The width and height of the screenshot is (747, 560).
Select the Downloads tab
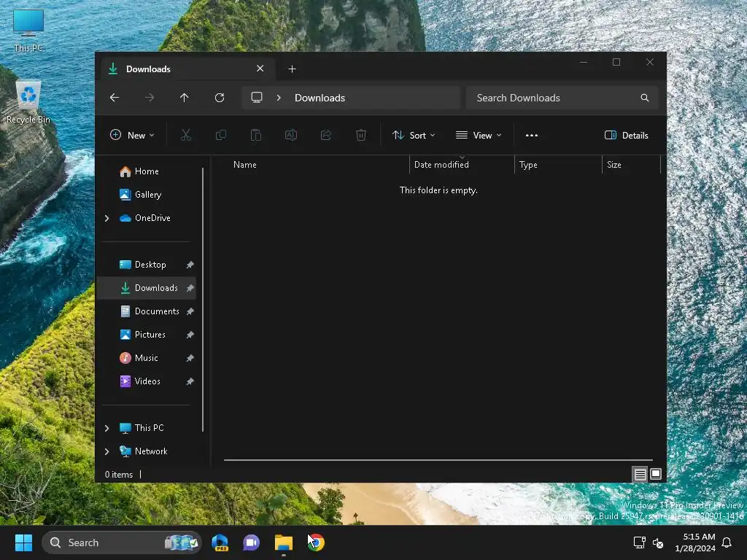tap(186, 69)
